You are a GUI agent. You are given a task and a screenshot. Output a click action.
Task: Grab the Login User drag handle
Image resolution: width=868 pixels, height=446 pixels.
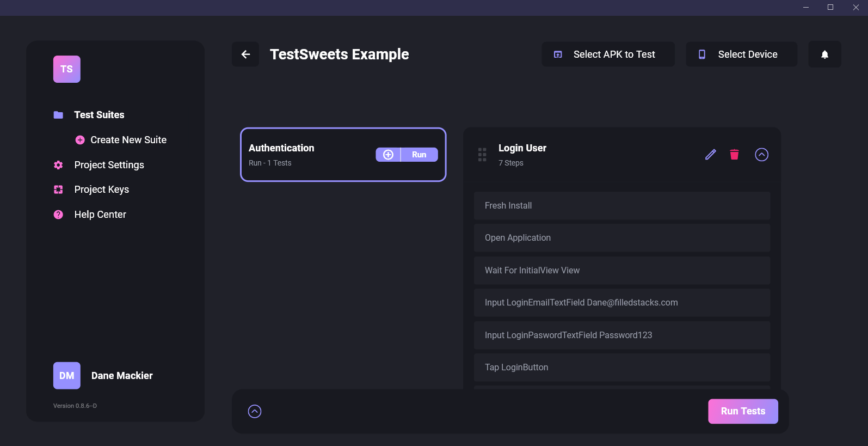coord(482,155)
